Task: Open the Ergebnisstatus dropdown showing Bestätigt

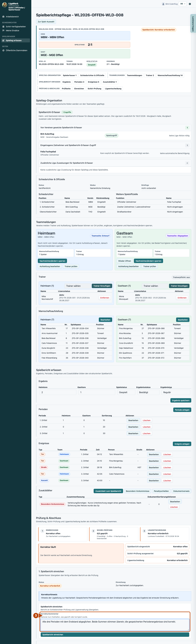Action: [148, 392]
